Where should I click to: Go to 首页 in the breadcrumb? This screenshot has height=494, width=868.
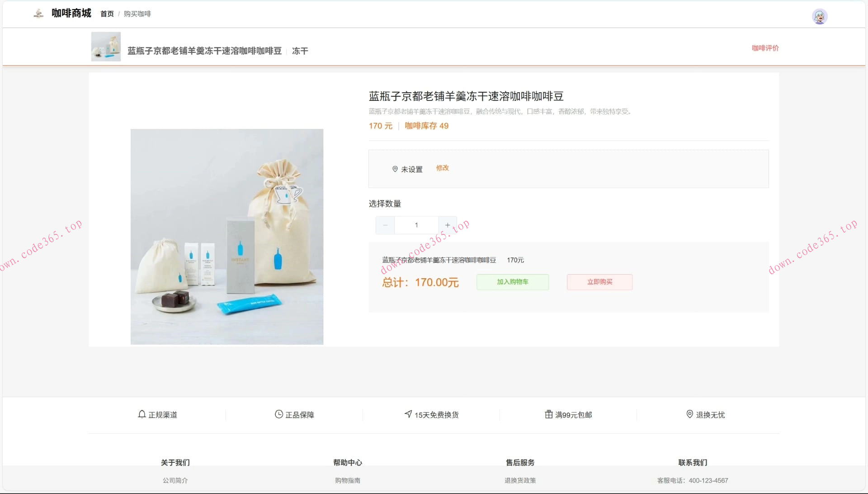pos(107,14)
